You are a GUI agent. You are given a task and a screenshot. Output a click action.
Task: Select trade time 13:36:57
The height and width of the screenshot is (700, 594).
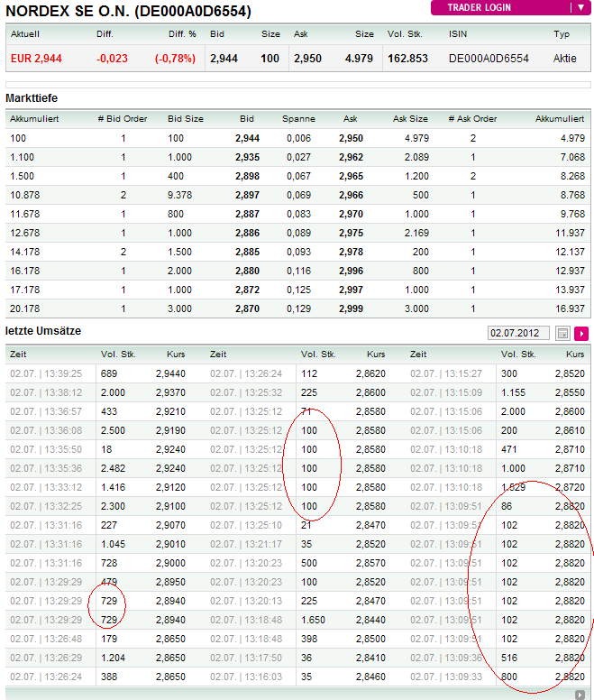[63, 411]
